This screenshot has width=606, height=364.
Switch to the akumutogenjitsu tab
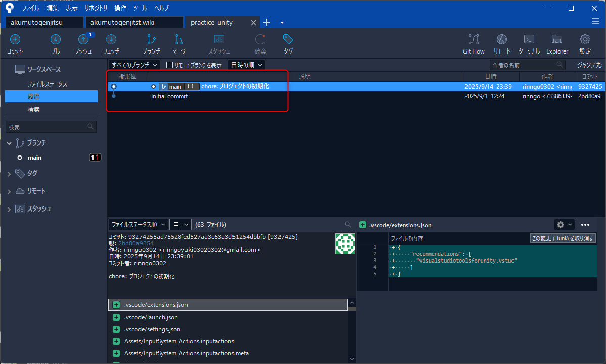44,22
